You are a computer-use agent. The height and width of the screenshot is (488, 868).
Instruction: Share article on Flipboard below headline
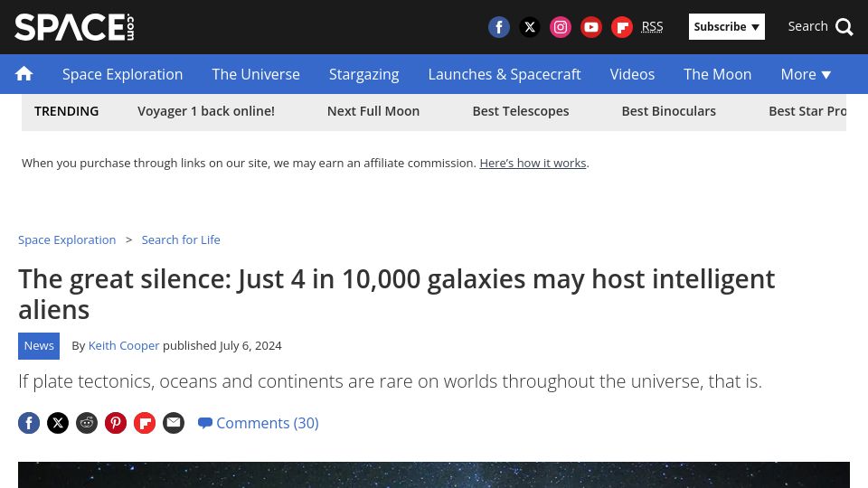pyautogui.click(x=145, y=423)
